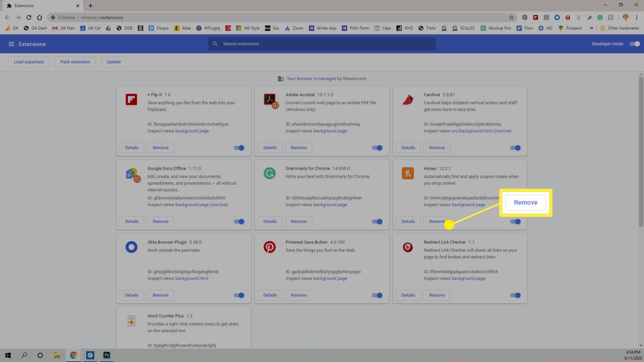The height and width of the screenshot is (362, 644).
Task: Reload the extensions page
Action: [29, 17]
